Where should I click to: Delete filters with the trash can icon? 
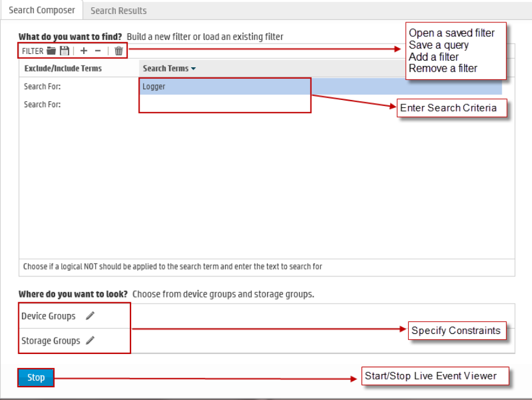[x=118, y=51]
